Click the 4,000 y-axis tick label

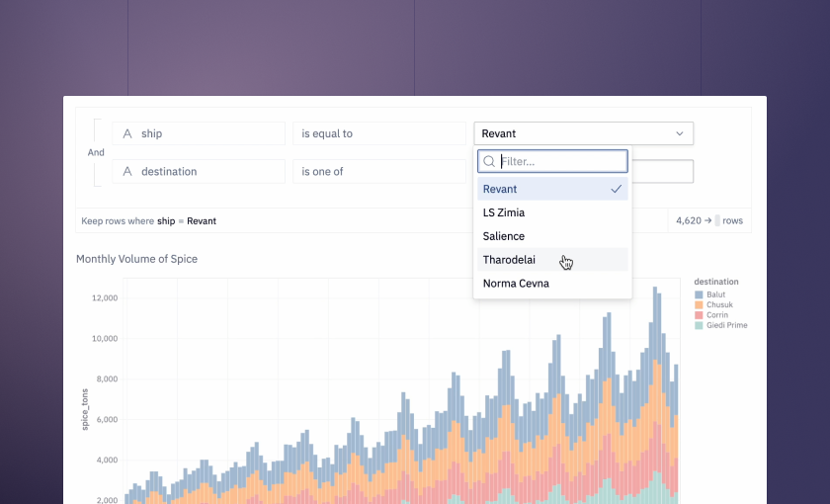[107, 461]
